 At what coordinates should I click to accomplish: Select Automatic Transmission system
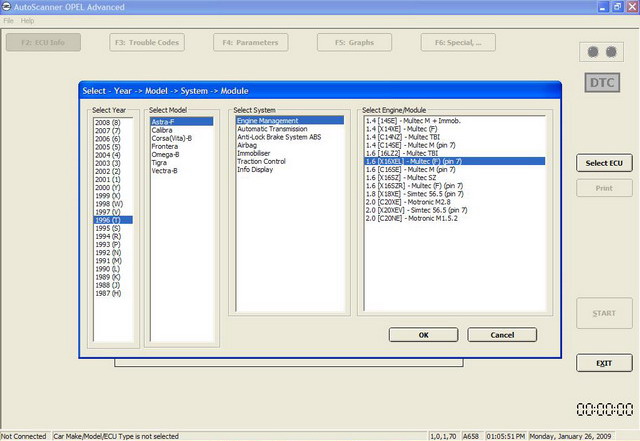pyautogui.click(x=290, y=129)
